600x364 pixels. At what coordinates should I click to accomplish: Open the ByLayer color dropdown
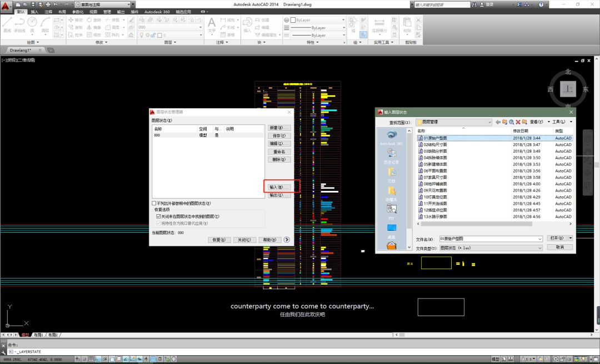pyautogui.click(x=343, y=20)
